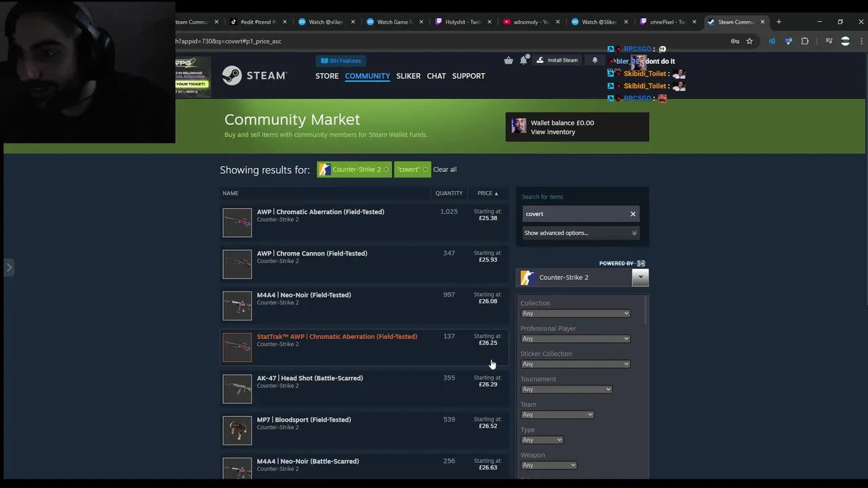Viewport: 868px width, 488px height.
Task: Click the Steam logo in the header
Action: pyautogui.click(x=254, y=75)
